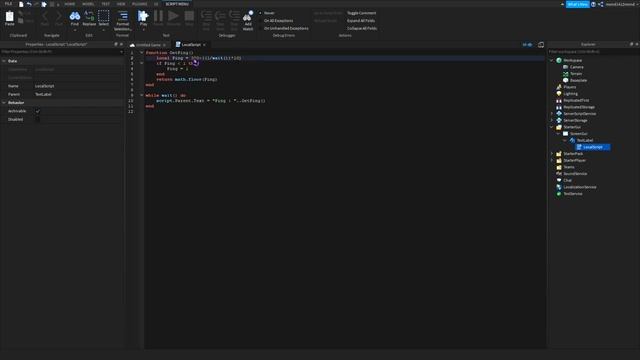
Task: Toggle the Archivable checkbox
Action: click(38, 111)
